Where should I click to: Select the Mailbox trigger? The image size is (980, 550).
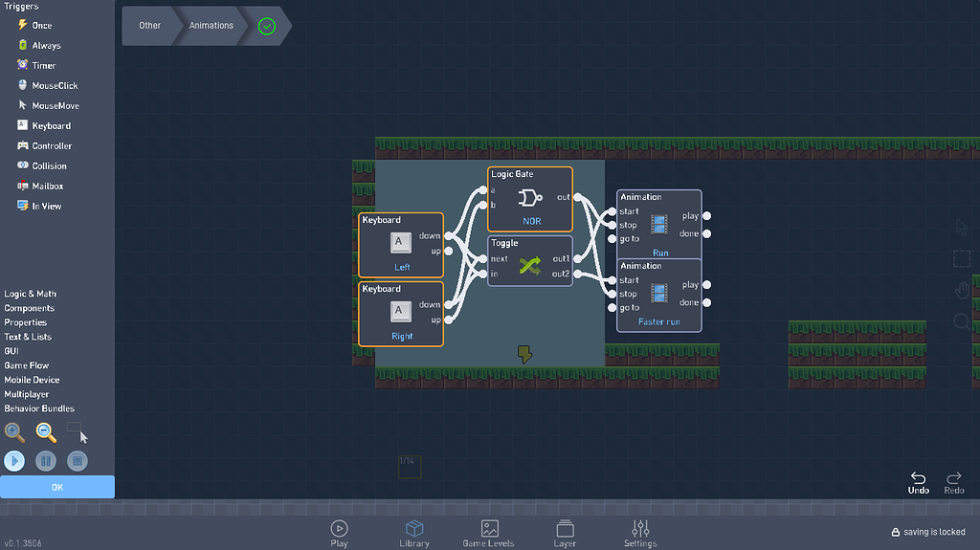(x=40, y=186)
